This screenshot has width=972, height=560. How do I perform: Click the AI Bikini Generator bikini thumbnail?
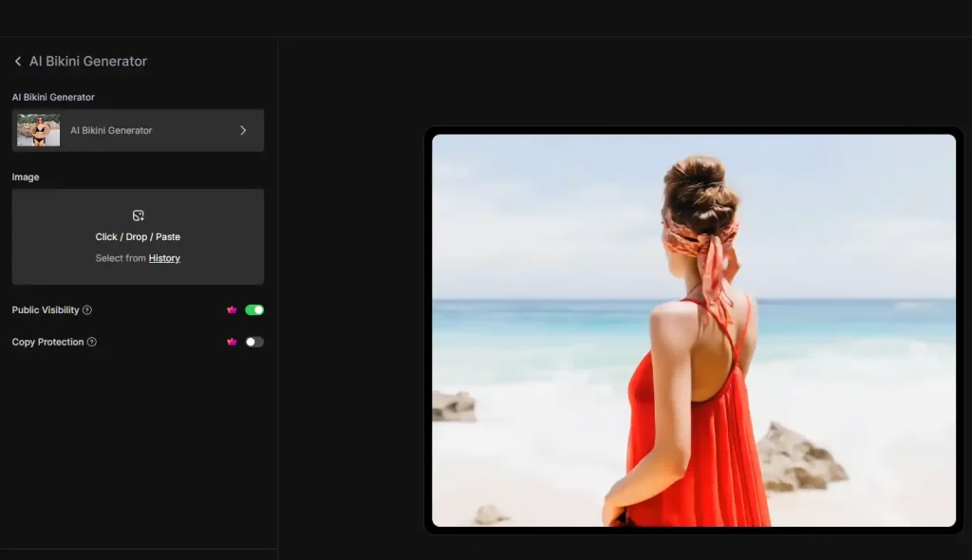(37, 130)
